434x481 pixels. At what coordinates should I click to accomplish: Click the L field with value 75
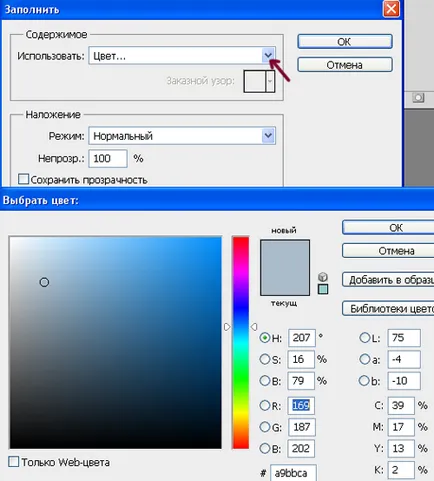tap(404, 338)
